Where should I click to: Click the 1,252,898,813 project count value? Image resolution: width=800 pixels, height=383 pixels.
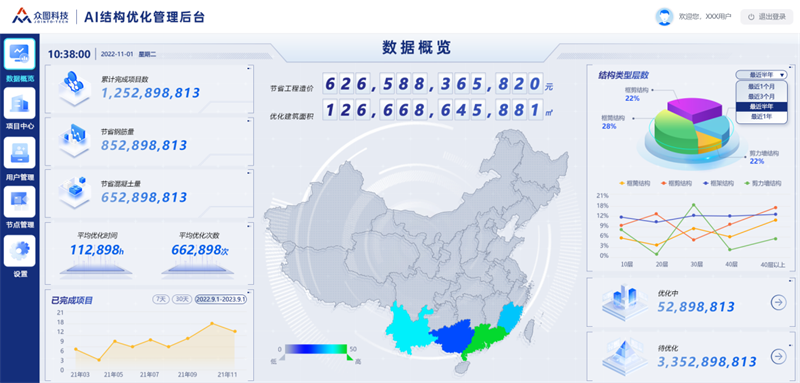pos(151,93)
